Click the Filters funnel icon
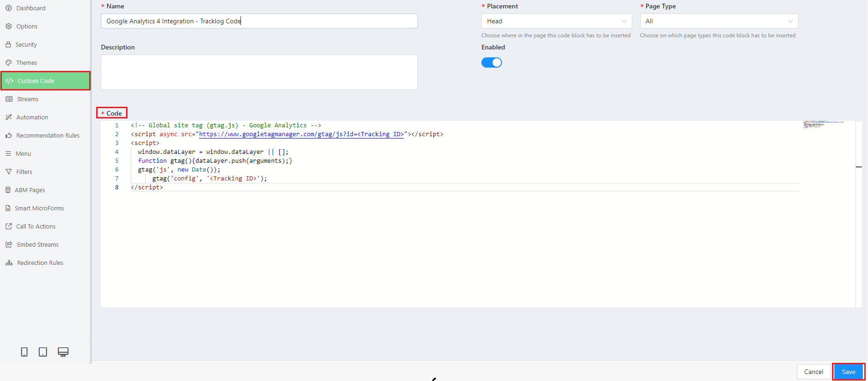Screen dimensions: 868x381 [x=8, y=172]
